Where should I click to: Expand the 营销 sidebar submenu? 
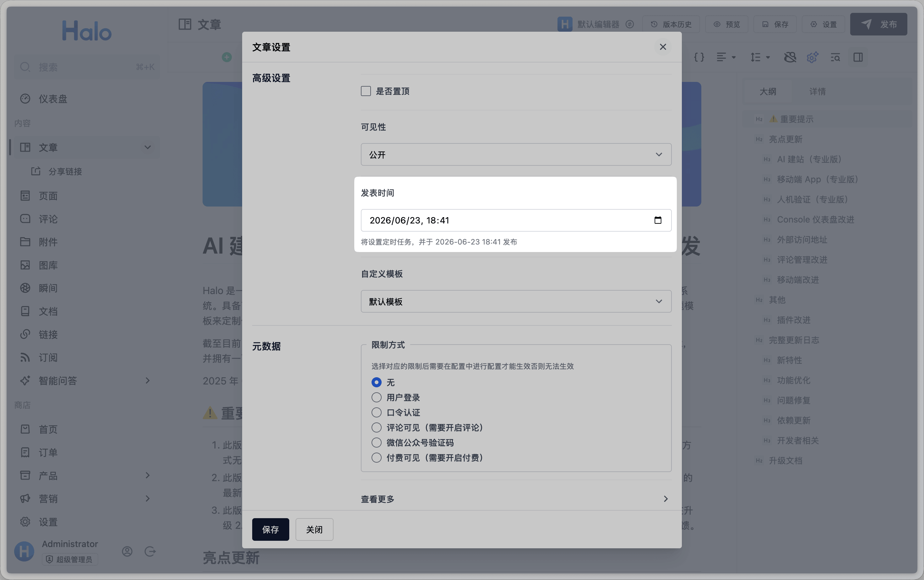[x=147, y=498]
